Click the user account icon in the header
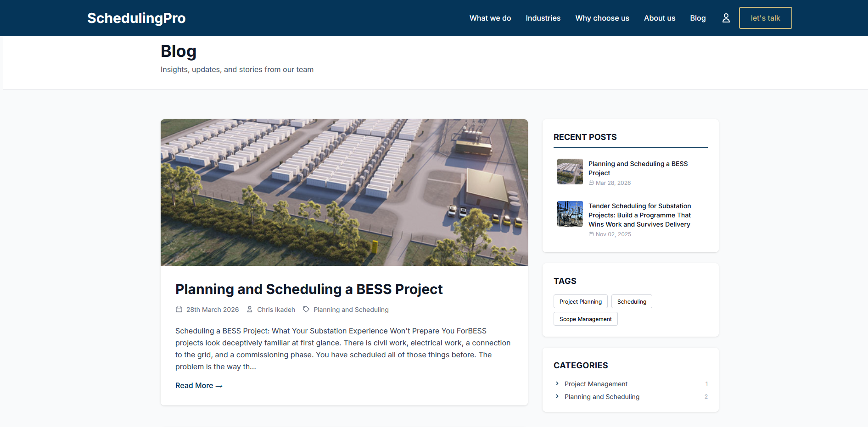 [726, 18]
